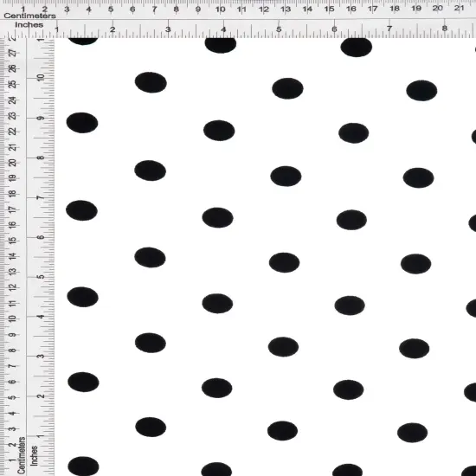Click the 15 mark on the top centimeter ruler
The image size is (476, 476).
(329, 10)
